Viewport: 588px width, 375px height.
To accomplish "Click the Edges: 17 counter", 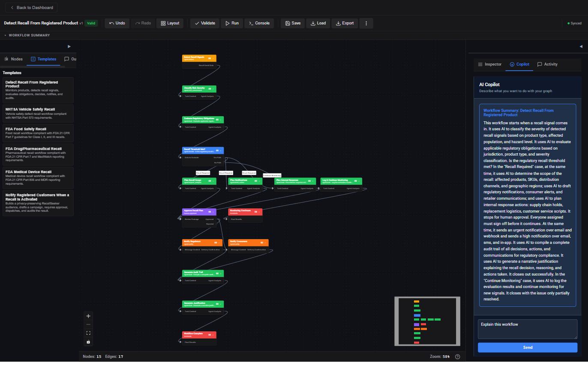I will click(114, 357).
